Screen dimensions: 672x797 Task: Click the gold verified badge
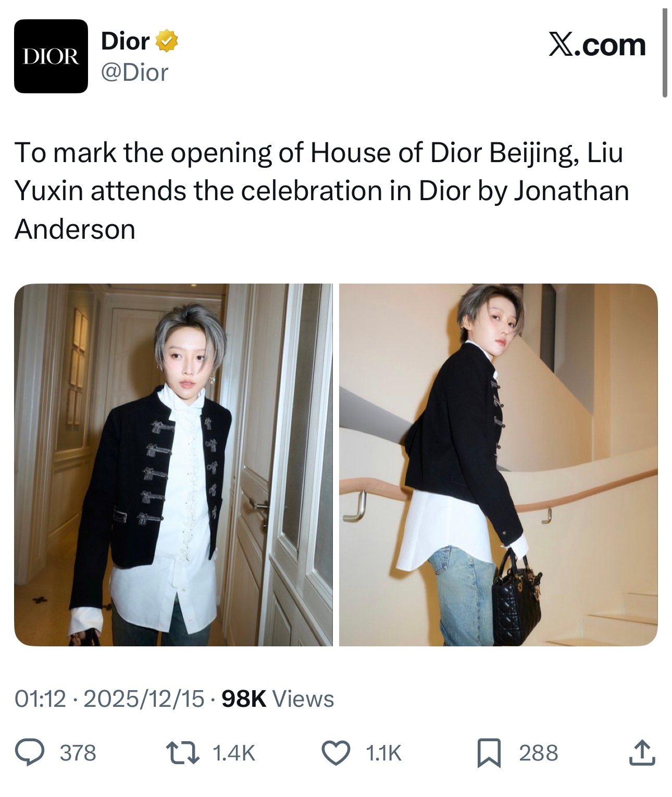(x=167, y=41)
